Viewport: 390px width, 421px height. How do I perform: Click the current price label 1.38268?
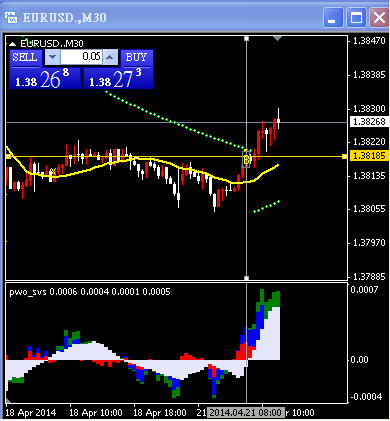point(369,122)
